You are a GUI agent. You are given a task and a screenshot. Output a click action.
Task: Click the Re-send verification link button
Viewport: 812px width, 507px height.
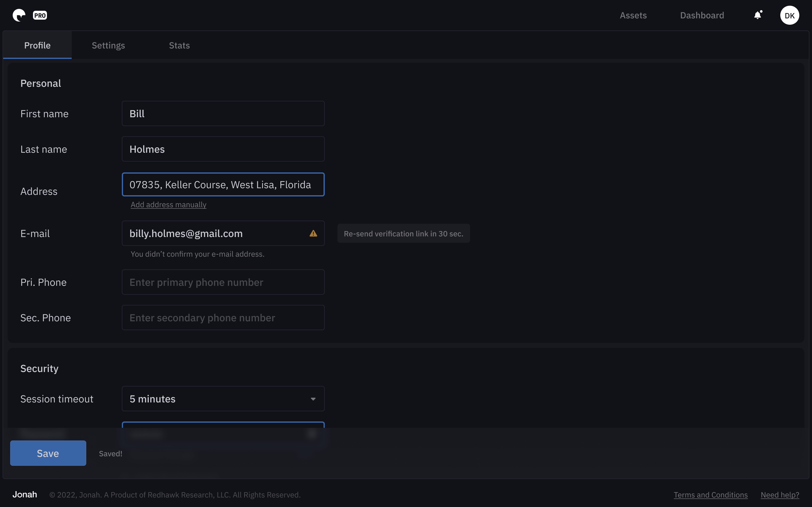click(403, 234)
